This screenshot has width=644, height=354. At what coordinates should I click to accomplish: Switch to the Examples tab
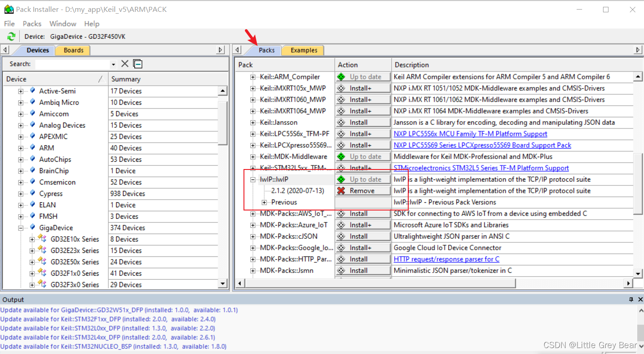coord(304,50)
